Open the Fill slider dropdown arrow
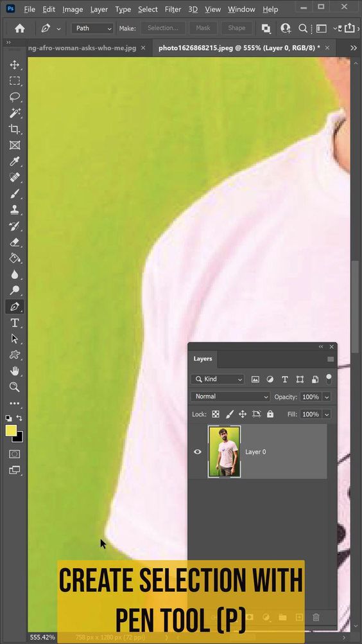 click(x=327, y=414)
